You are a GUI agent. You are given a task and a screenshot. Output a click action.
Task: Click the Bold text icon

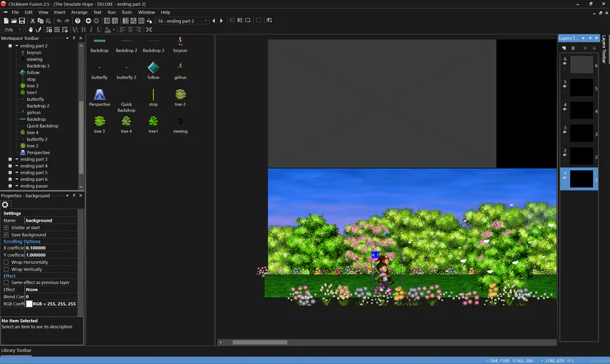(x=83, y=30)
